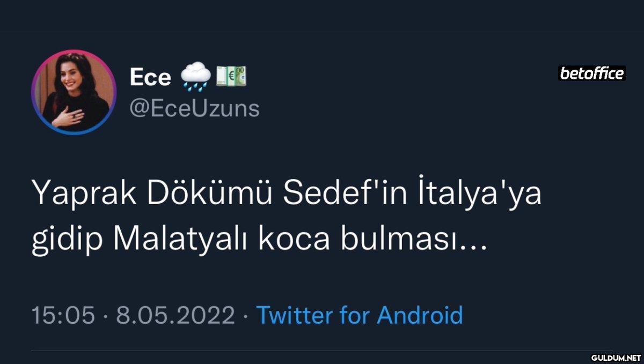Click the display name Ece
The width and height of the screenshot is (644, 364).
click(x=150, y=78)
